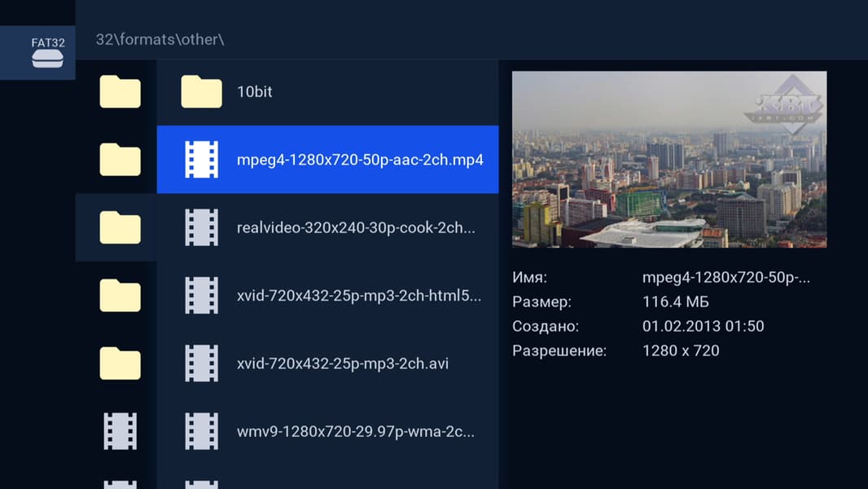The height and width of the screenshot is (489, 868).
Task: Click parent column folder beside 10bit row
Action: pyautogui.click(x=121, y=92)
